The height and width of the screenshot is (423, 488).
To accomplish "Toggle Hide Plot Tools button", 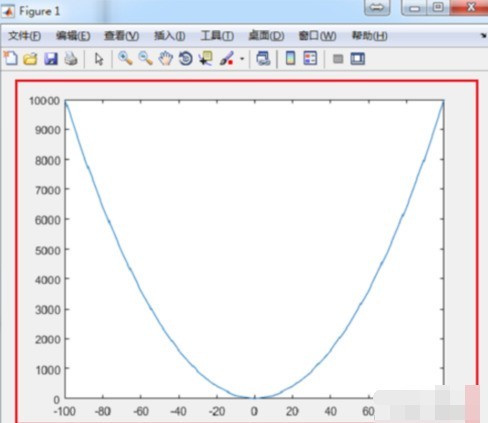I will [338, 59].
